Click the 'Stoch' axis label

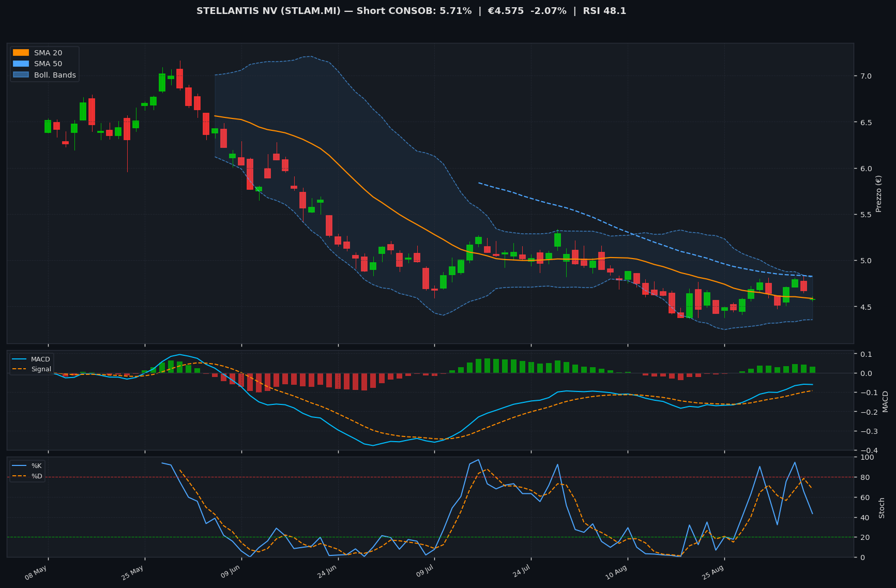coord(882,507)
